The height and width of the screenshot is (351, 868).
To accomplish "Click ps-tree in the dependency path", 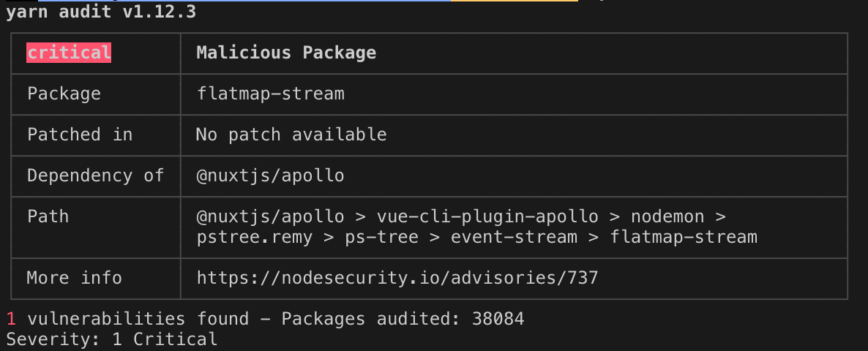I will [381, 237].
